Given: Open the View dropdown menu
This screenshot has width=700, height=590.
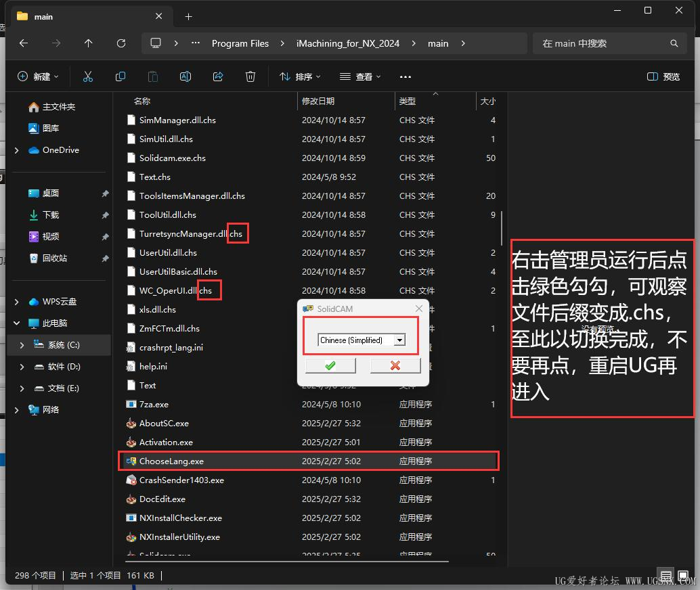Looking at the screenshot, I should tap(360, 76).
